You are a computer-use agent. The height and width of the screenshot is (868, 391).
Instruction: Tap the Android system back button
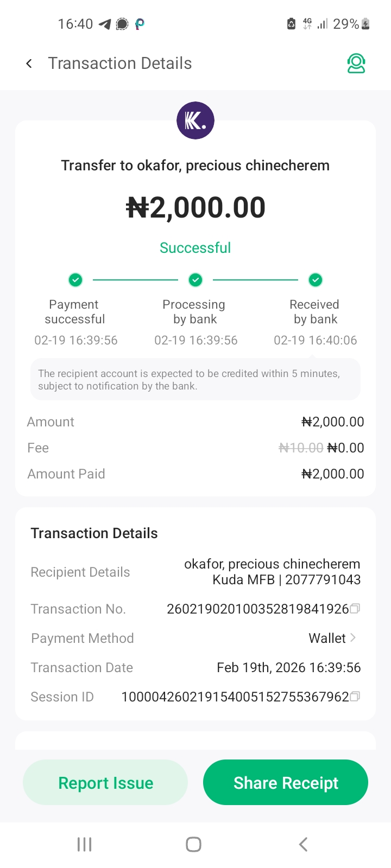(x=304, y=844)
